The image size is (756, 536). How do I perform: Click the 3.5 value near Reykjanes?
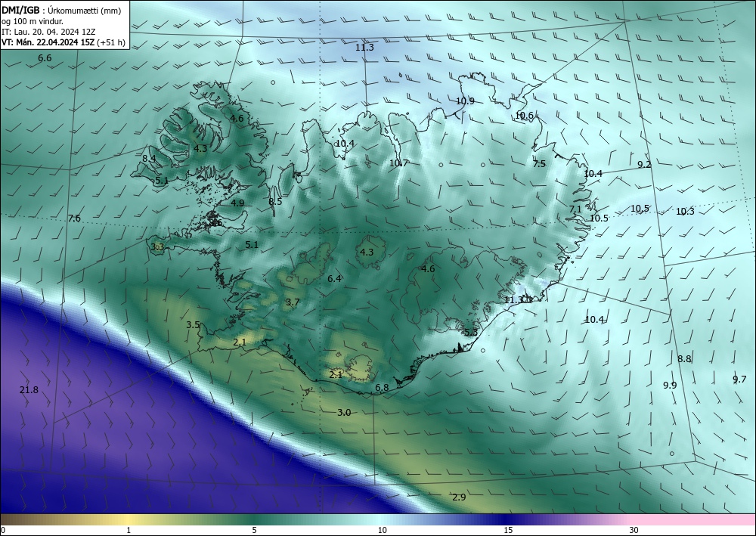(193, 325)
